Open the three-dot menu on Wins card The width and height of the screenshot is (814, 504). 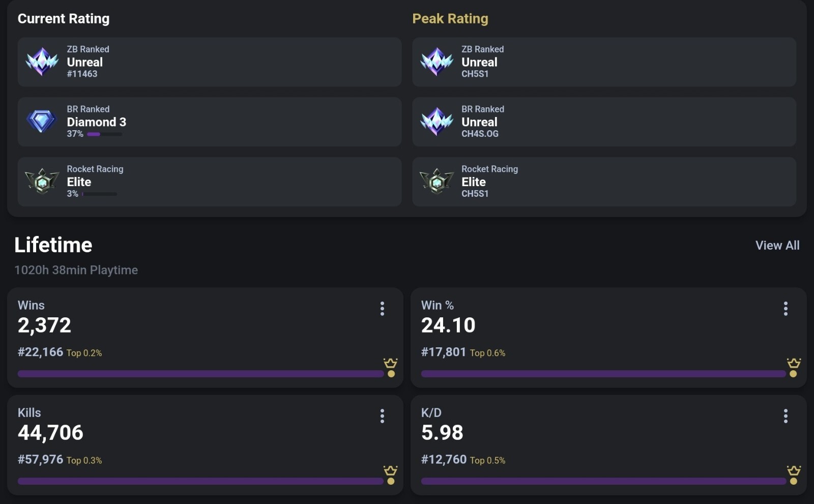pos(382,309)
